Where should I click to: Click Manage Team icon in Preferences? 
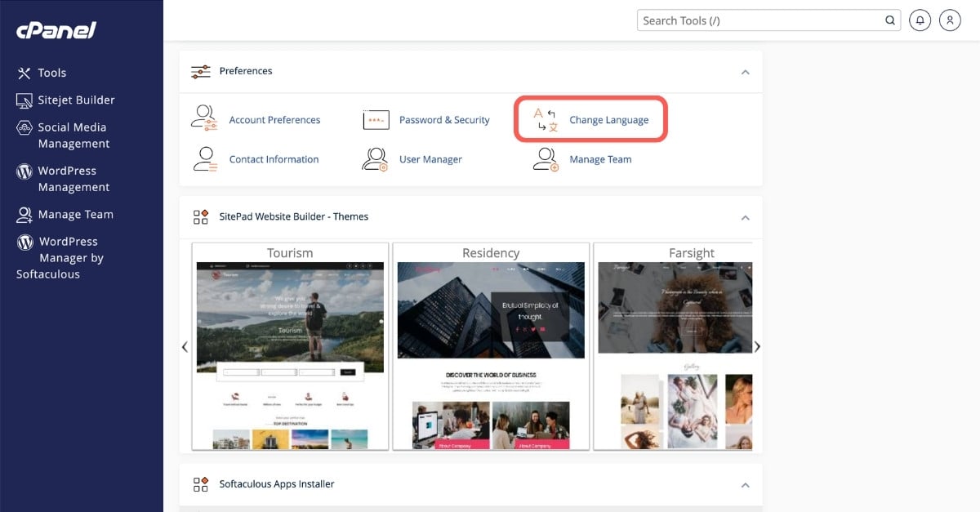[x=546, y=158]
